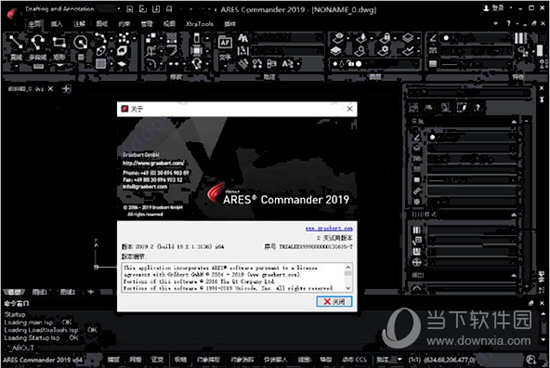
Task: Choose the Ellipse tool in Draw panel
Action: pyautogui.click(x=101, y=51)
